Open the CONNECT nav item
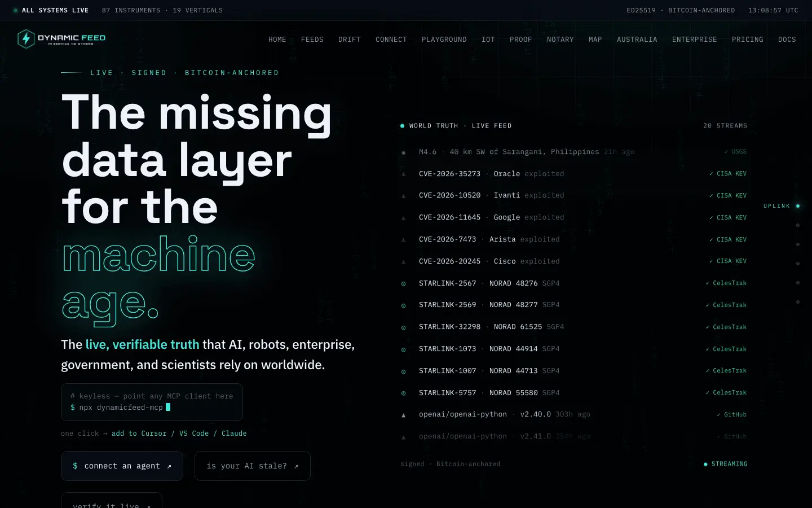Screen dimensions: 812x508 pyautogui.click(x=391, y=40)
